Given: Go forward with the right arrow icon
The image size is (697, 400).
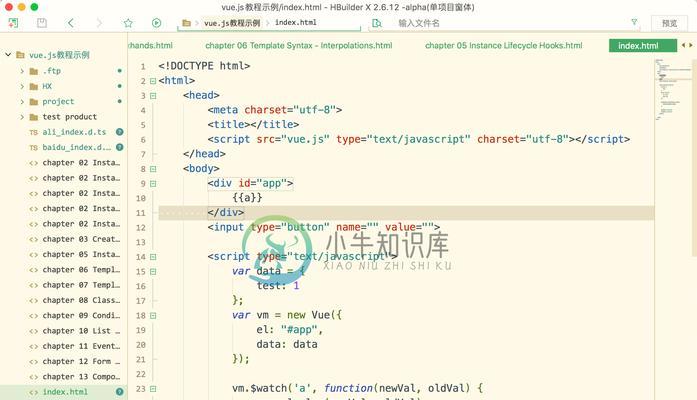Looking at the screenshot, I should 99,23.
